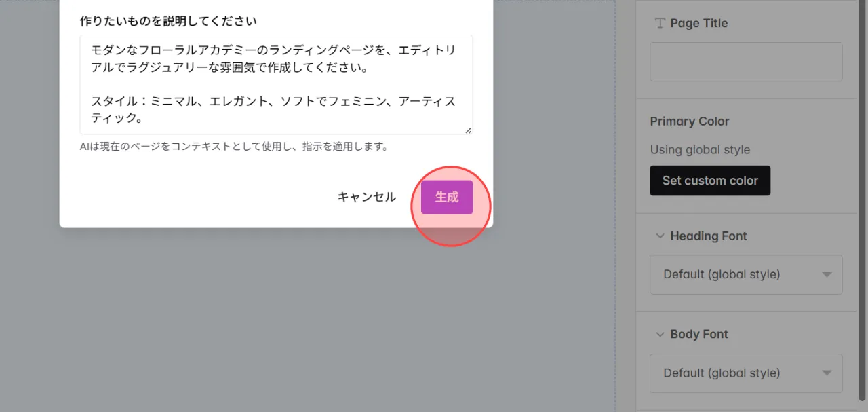868x412 pixels.
Task: Click the 生成 generate button
Action: [x=446, y=197]
